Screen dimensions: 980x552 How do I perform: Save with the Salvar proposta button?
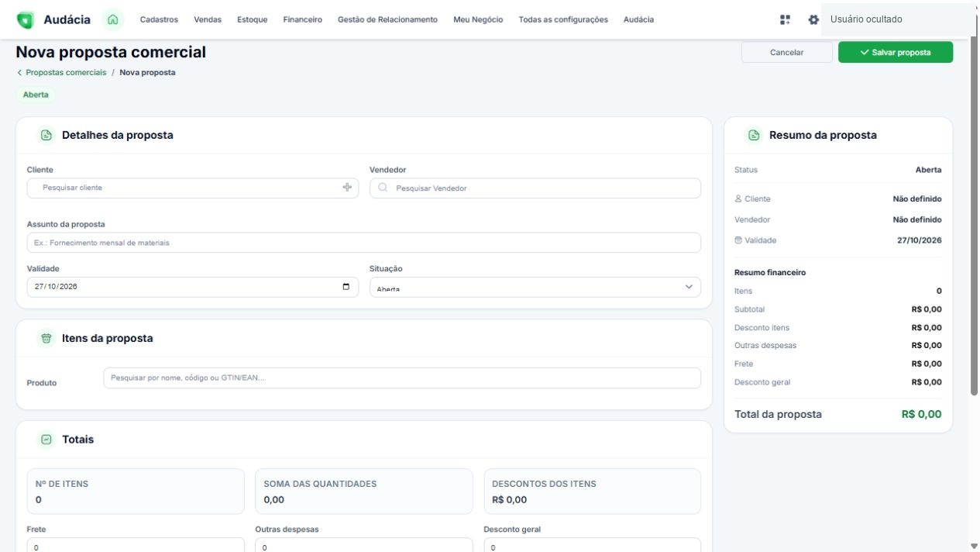coord(896,52)
